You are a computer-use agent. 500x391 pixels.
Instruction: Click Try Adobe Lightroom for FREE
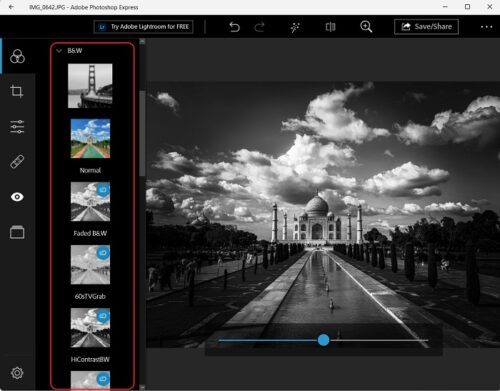(x=144, y=27)
